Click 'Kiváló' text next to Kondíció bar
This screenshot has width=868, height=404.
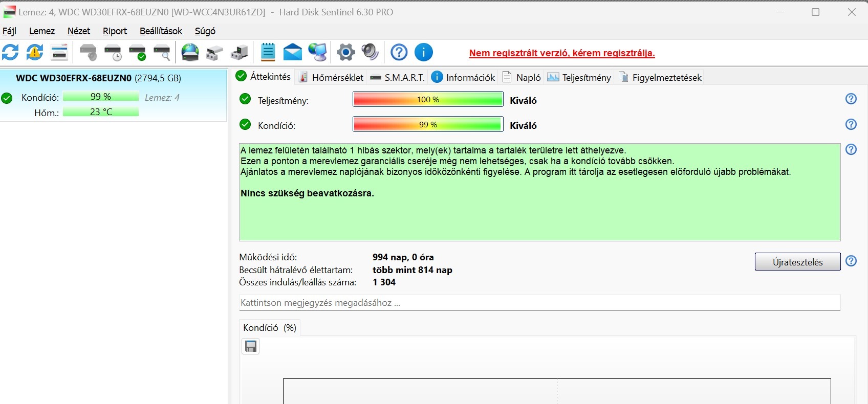(x=523, y=125)
